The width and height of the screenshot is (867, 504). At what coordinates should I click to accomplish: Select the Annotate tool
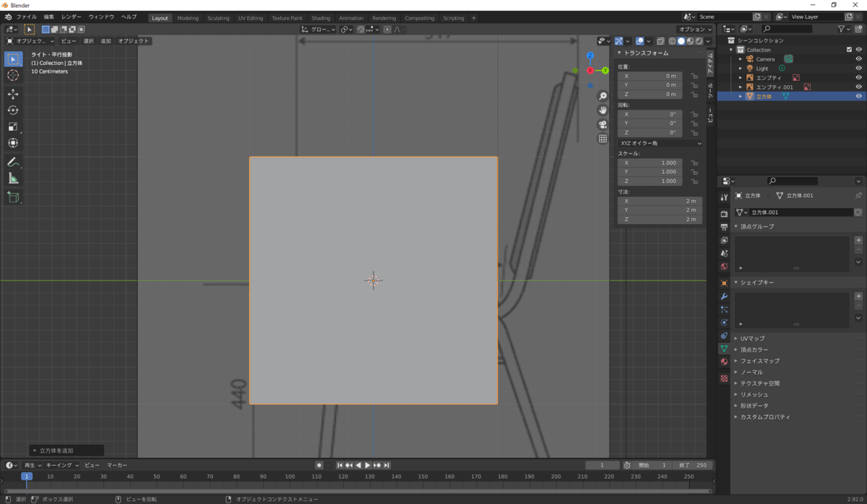pos(13,162)
